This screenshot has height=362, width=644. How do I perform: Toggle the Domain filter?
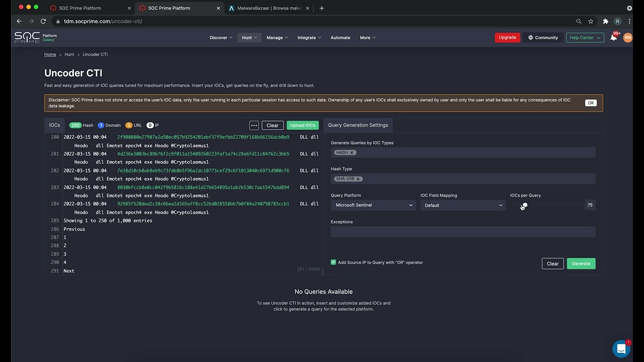point(109,125)
